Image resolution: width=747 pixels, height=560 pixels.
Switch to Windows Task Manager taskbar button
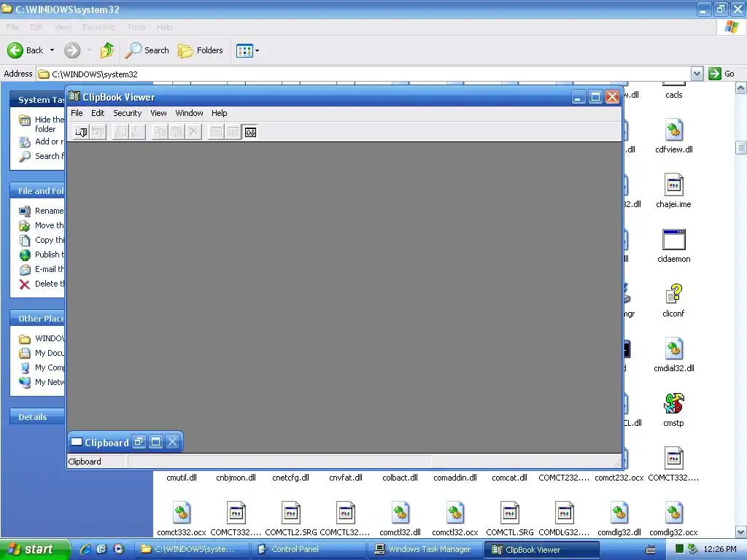(x=424, y=550)
